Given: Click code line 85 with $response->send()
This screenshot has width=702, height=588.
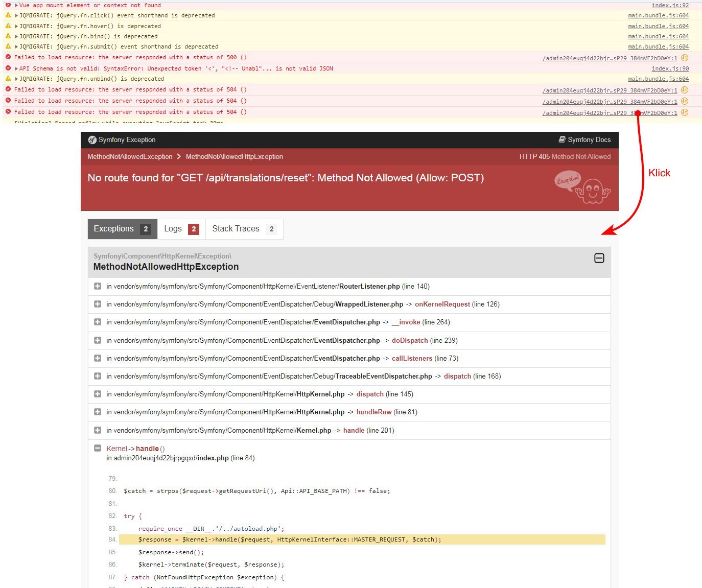Looking at the screenshot, I should pyautogui.click(x=171, y=552).
